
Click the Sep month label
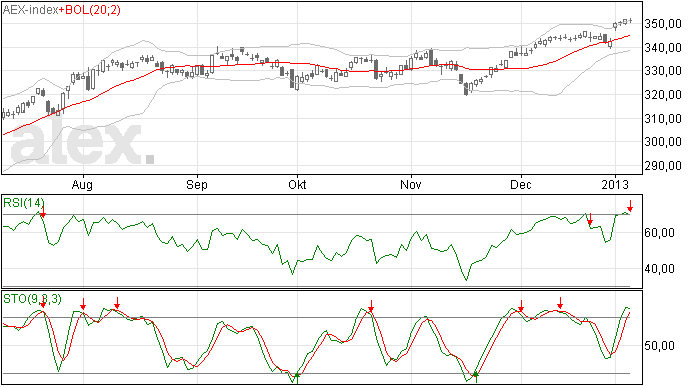(x=197, y=185)
